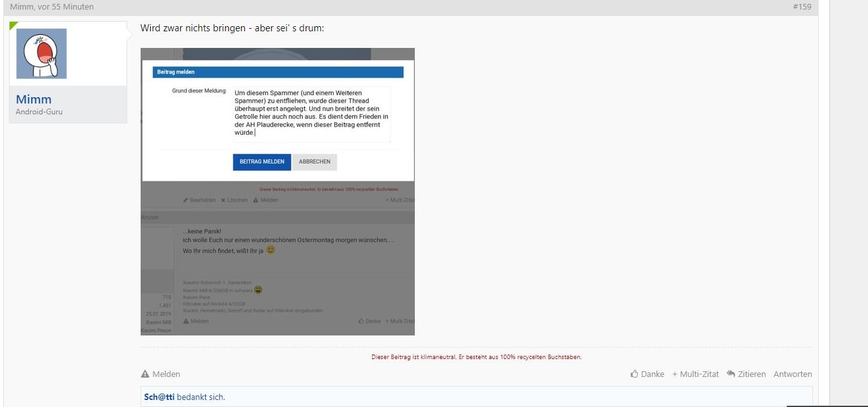Click the smiley emoji in embedded image
Screen dimensions: 868x407
[x=271, y=250]
